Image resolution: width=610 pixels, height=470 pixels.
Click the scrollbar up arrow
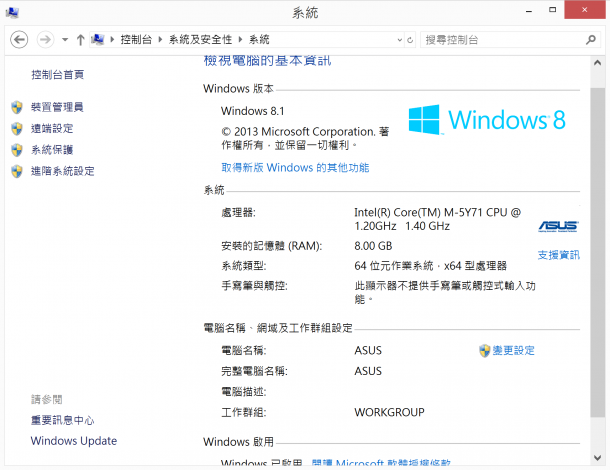pos(598,63)
